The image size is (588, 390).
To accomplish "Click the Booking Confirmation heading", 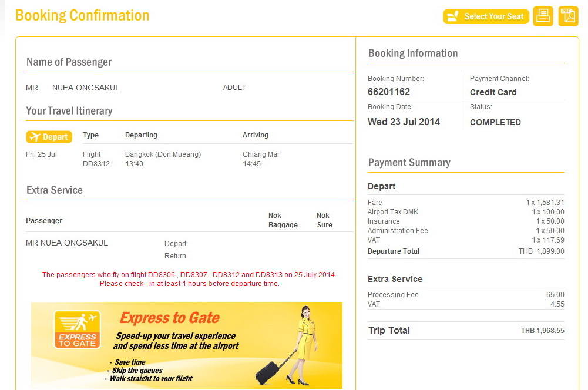I will pyautogui.click(x=82, y=15).
